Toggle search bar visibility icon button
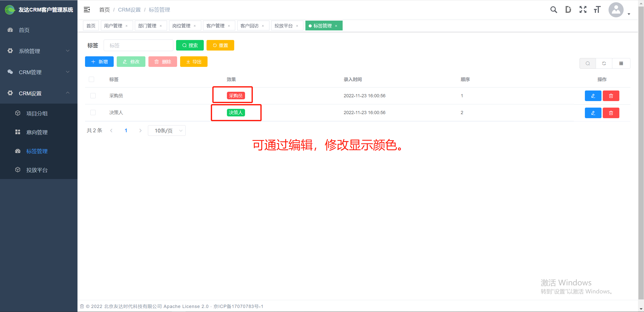 click(x=588, y=63)
